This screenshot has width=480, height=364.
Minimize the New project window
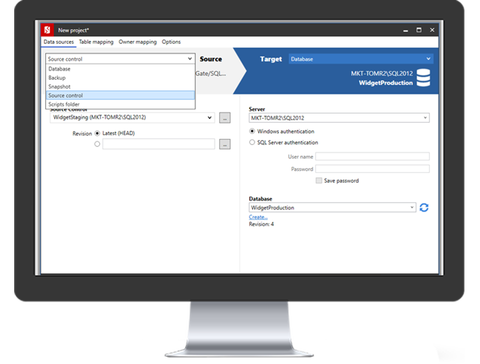click(406, 30)
